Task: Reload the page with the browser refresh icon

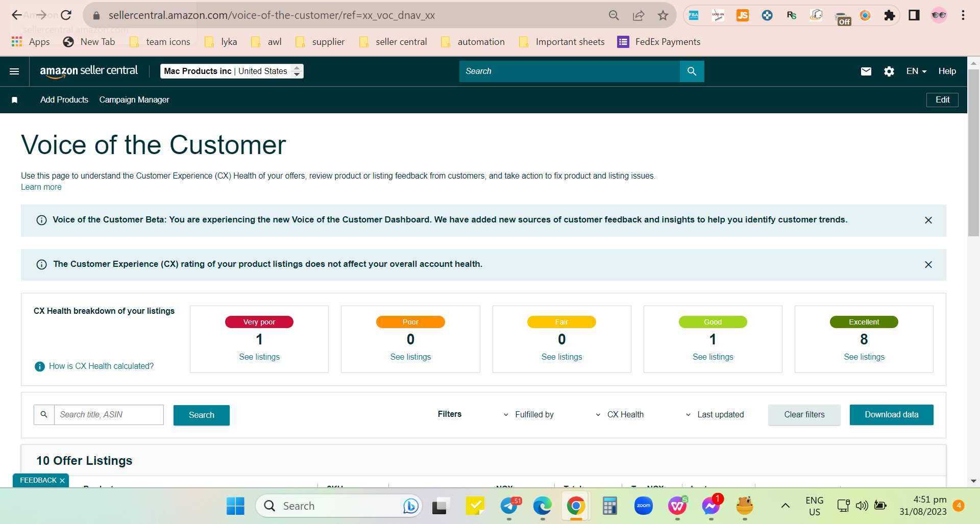Action: pyautogui.click(x=66, y=15)
